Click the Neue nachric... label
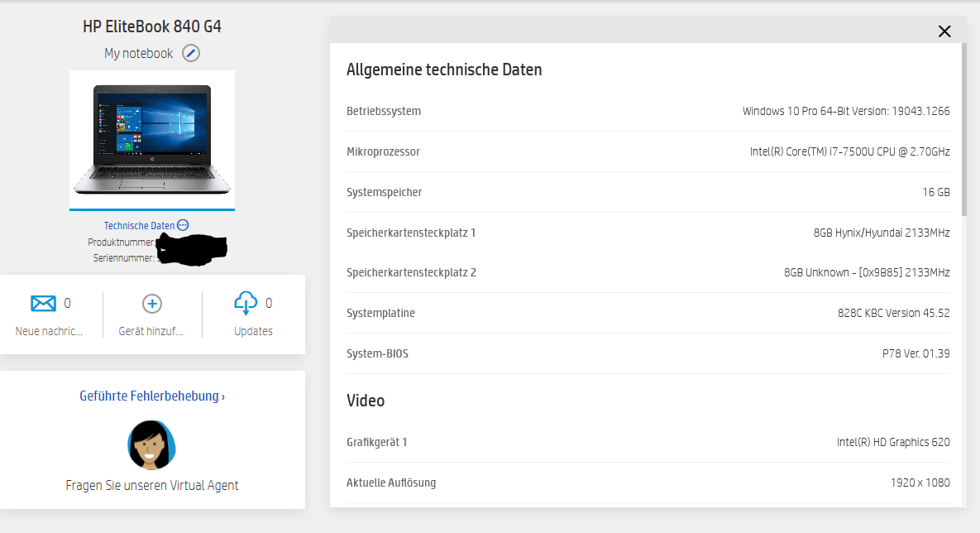980x533 pixels. click(49, 331)
